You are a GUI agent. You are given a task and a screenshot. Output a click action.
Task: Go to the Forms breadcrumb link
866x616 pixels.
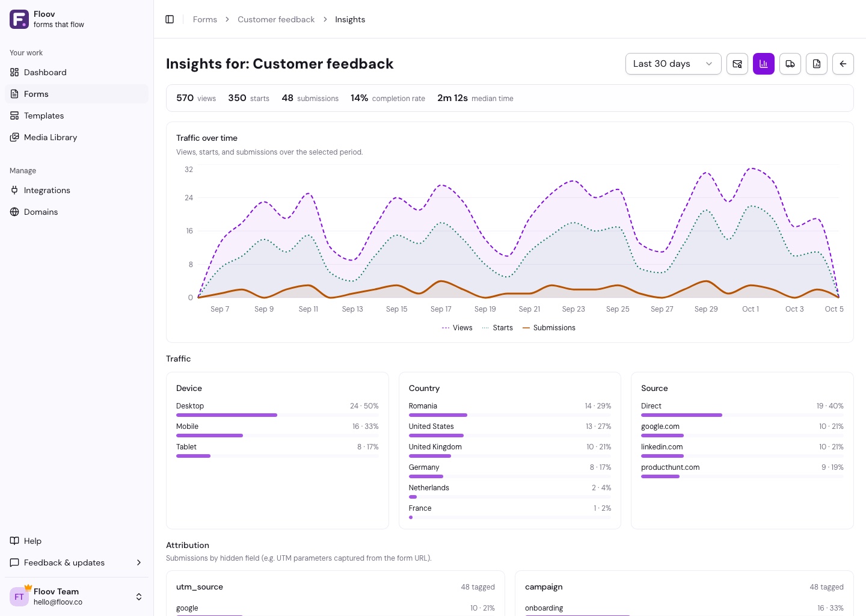205,19
